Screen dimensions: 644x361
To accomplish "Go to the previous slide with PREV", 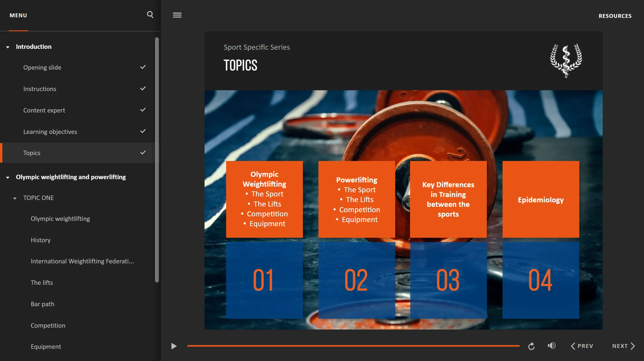I will click(x=582, y=346).
